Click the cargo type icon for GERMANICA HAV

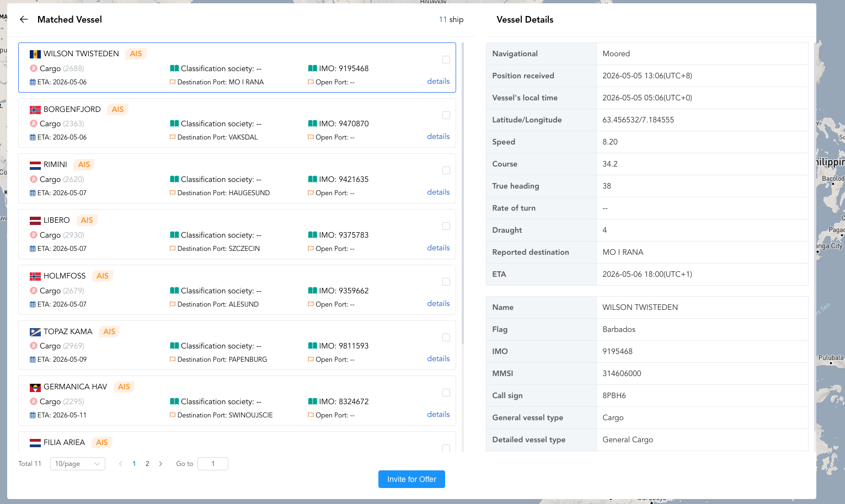point(34,401)
